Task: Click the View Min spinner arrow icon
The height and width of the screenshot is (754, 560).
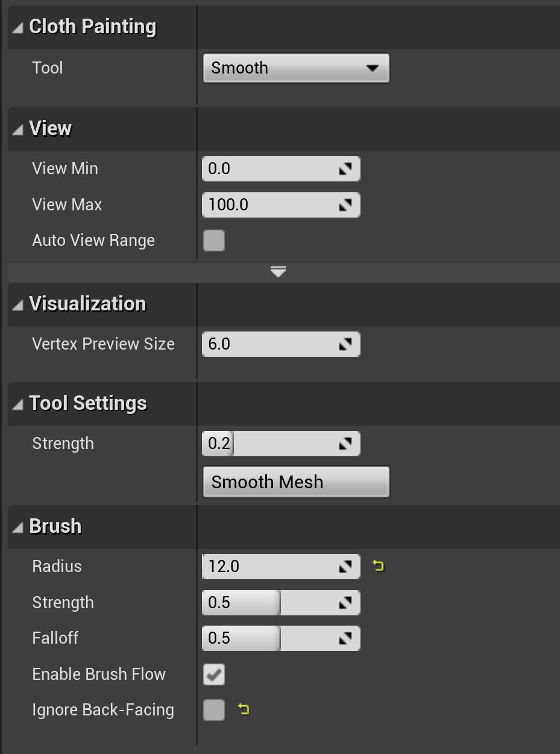Action: coord(345,169)
